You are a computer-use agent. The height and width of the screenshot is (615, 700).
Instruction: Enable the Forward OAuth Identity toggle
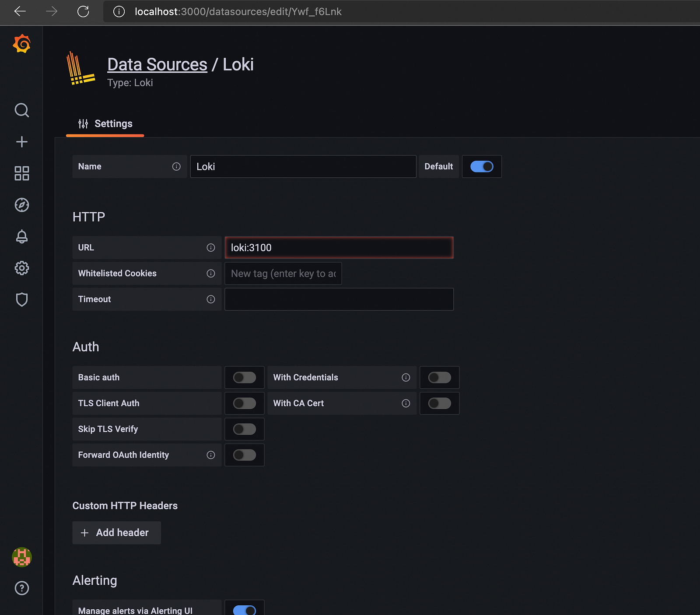[245, 455]
